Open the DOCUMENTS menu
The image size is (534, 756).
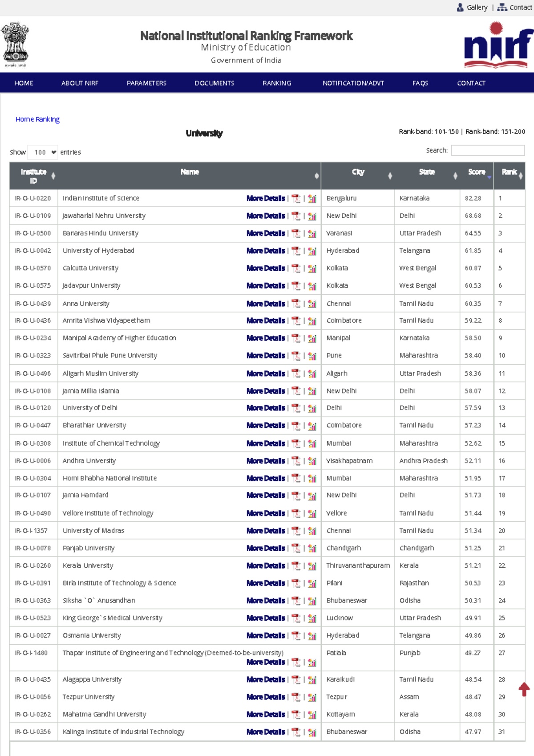pos(214,83)
